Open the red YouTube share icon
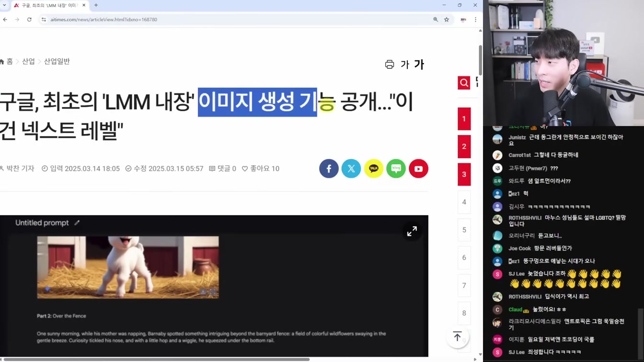Image resolution: width=644 pixels, height=362 pixels. 418,169
